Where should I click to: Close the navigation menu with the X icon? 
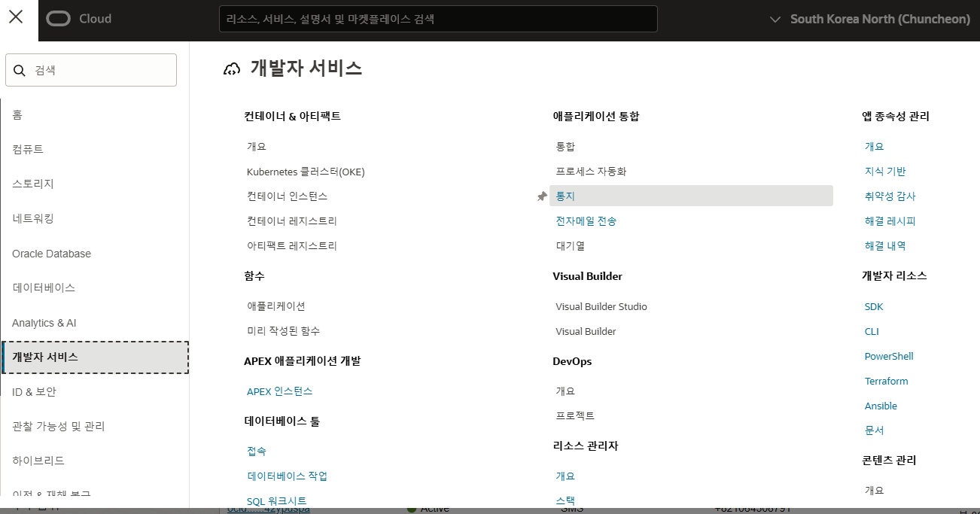pyautogui.click(x=16, y=17)
